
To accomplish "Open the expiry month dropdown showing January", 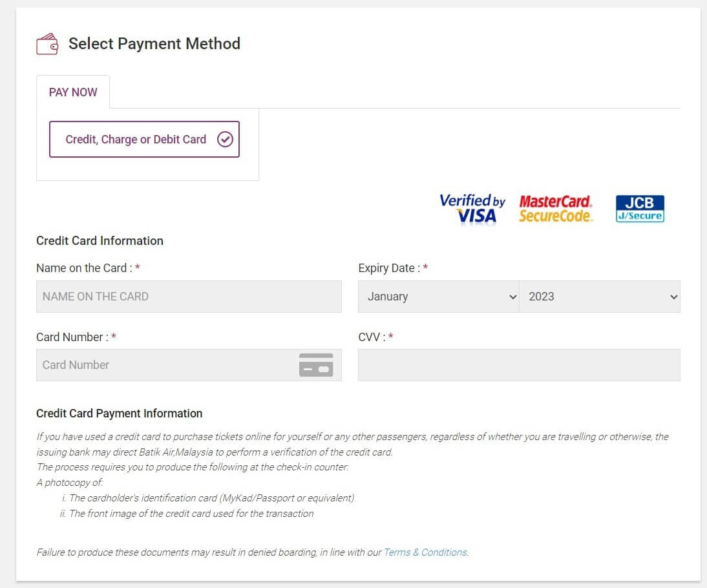I will [438, 297].
